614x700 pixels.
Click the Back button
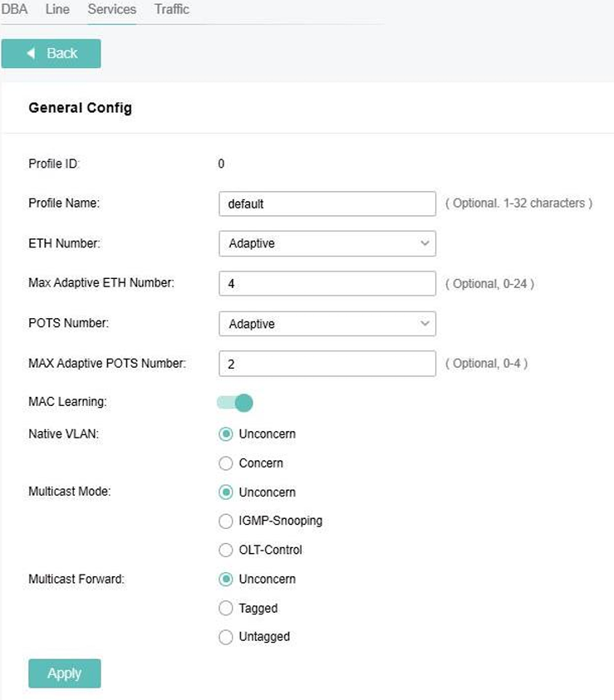[51, 54]
